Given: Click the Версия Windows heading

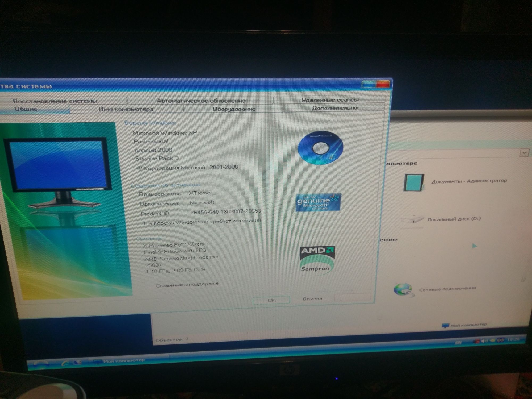Looking at the screenshot, I should pyautogui.click(x=150, y=123).
